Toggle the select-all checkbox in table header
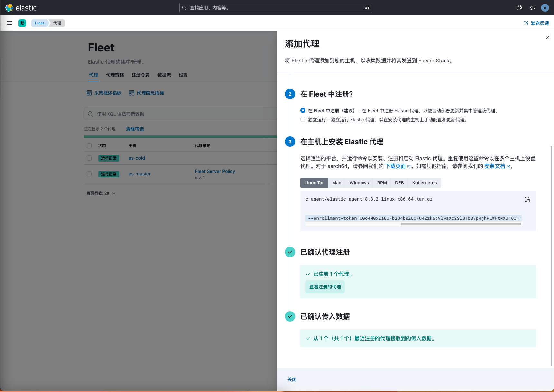 (89, 146)
